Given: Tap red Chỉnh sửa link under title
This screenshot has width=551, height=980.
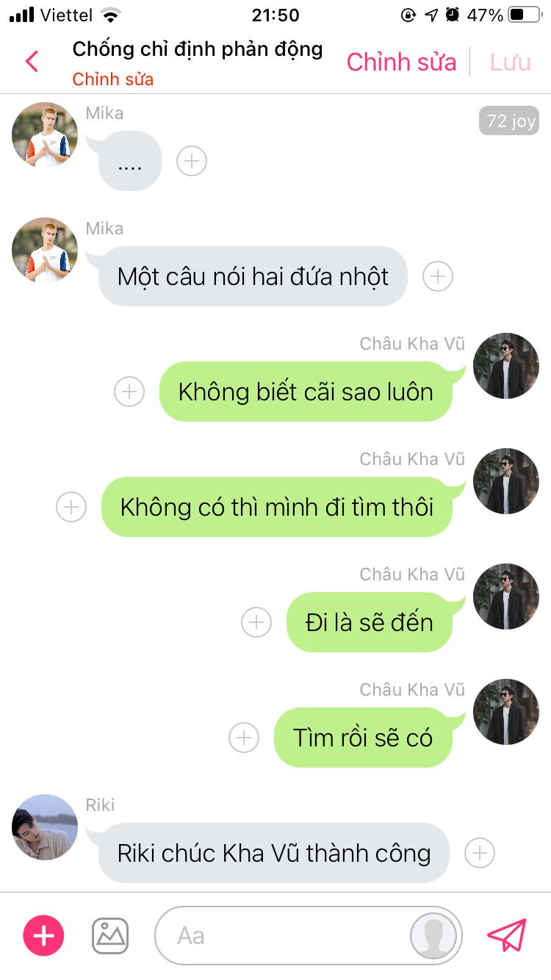Looking at the screenshot, I should pyautogui.click(x=113, y=79).
